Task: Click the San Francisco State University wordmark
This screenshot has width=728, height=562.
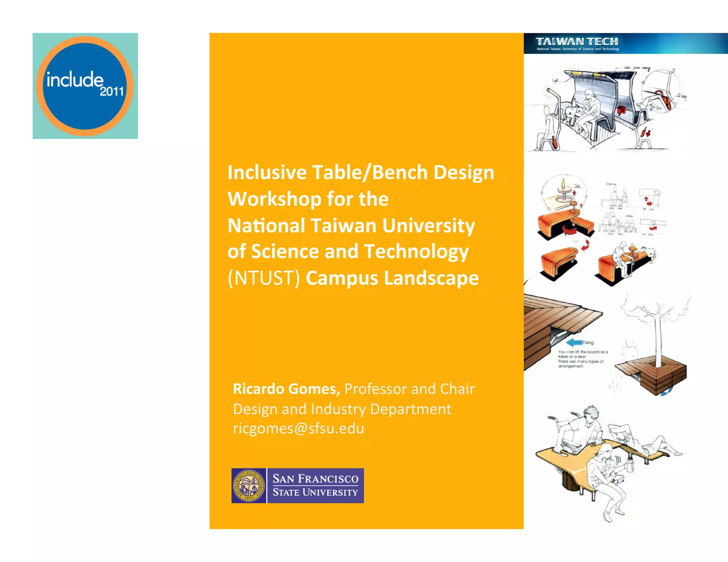Action: pyautogui.click(x=315, y=485)
